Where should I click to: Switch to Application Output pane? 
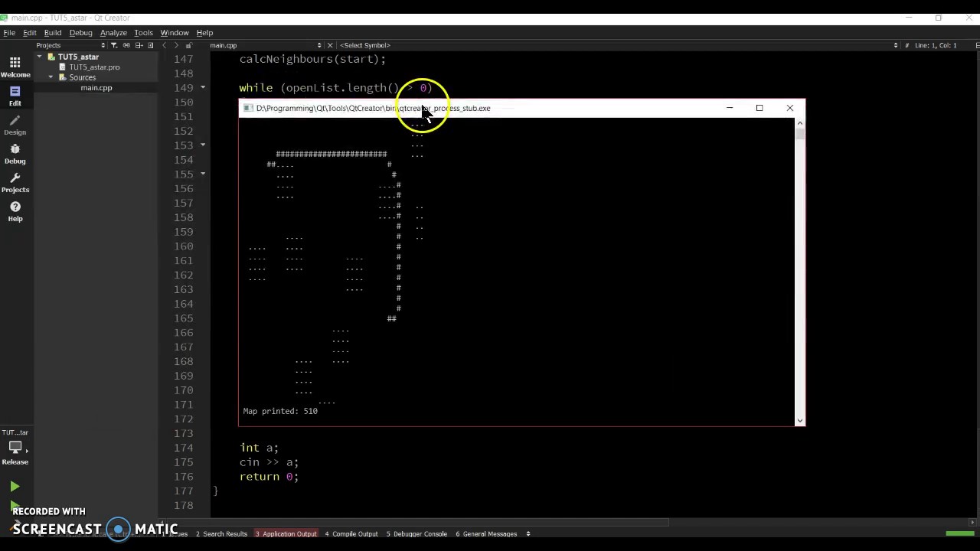coord(286,533)
